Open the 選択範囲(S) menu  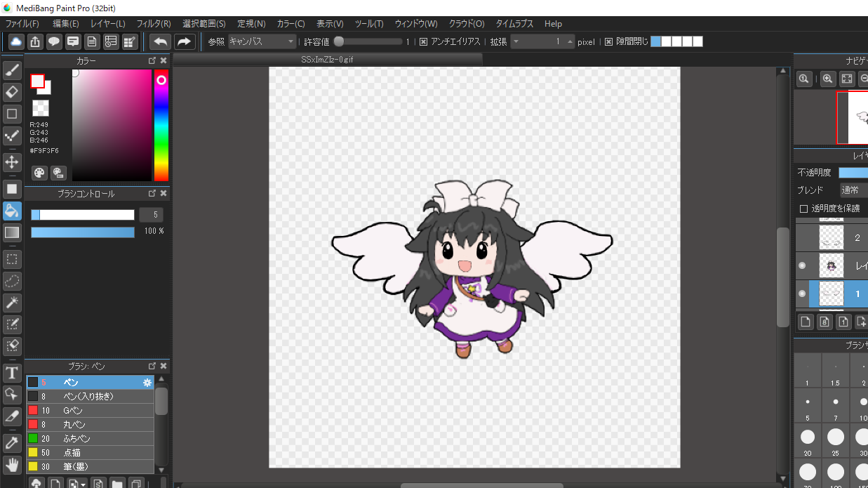204,24
